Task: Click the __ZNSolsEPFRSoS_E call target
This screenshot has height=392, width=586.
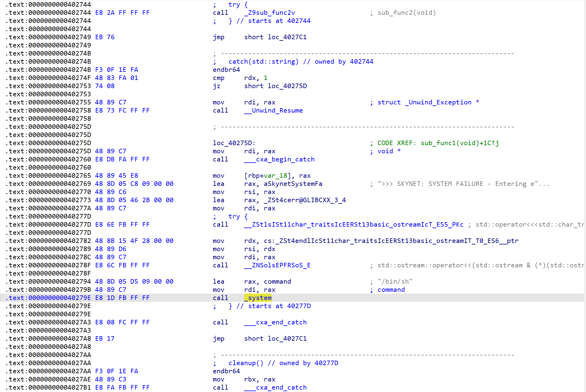Action: click(277, 265)
